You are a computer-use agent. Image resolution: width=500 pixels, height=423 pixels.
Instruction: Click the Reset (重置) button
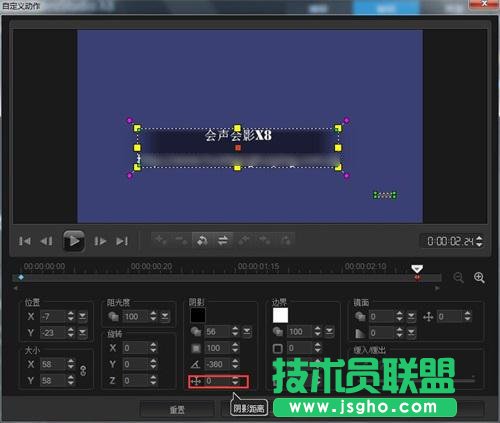(177, 409)
